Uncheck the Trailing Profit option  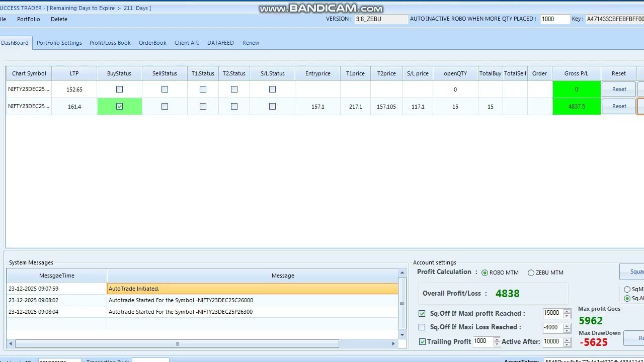click(422, 341)
